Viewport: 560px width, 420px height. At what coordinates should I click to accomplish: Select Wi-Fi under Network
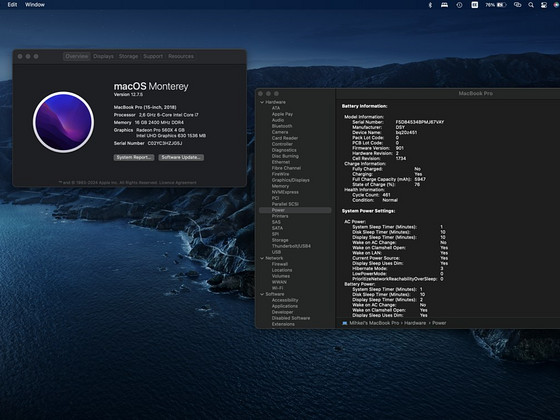277,288
